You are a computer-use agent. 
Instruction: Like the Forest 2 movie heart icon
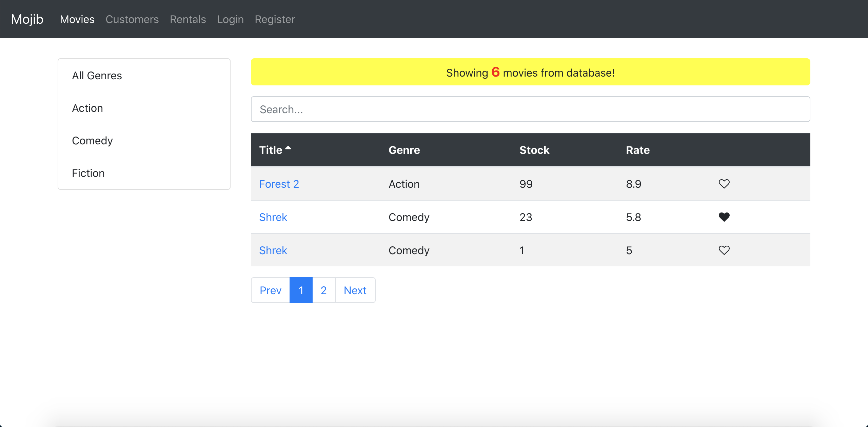coord(724,184)
